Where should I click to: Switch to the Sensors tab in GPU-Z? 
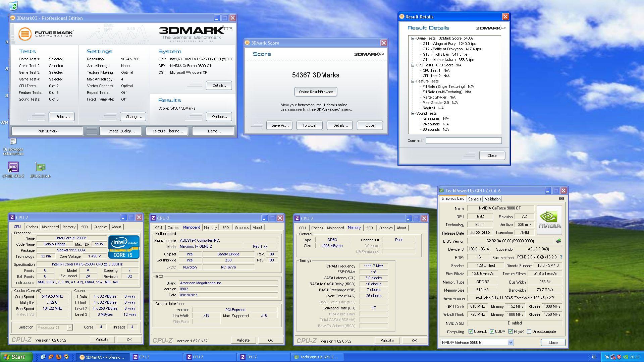475,199
